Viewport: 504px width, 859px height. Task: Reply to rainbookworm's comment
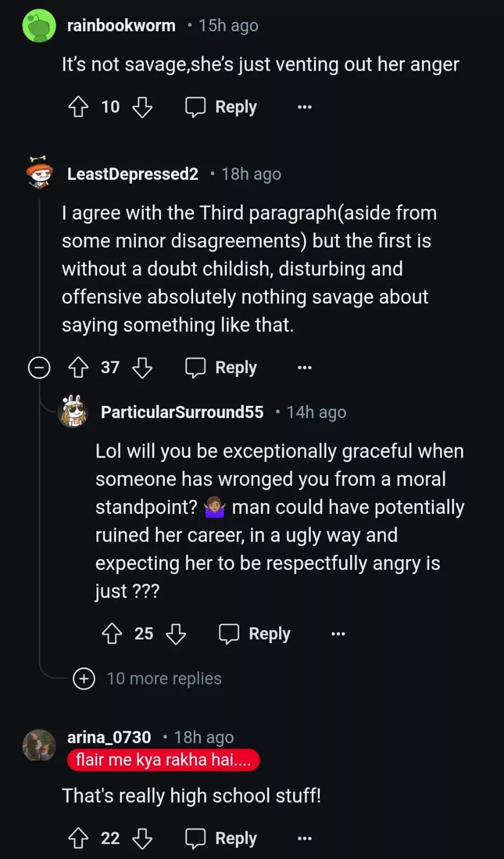(221, 107)
